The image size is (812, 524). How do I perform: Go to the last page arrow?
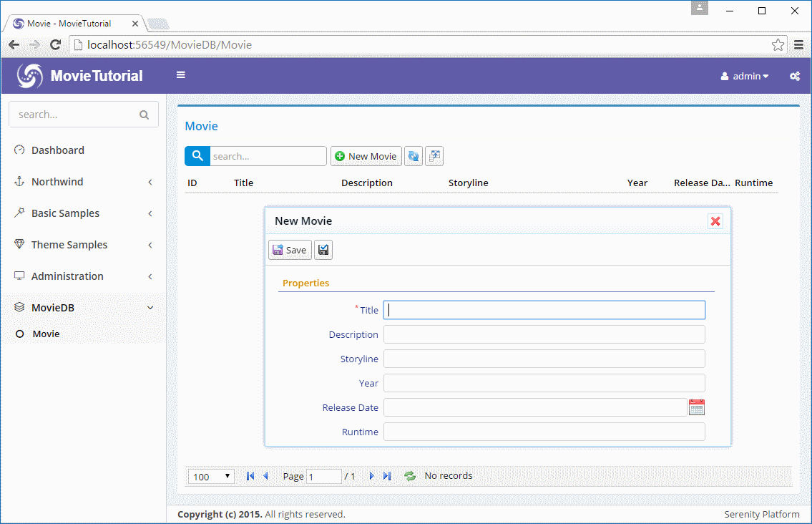click(x=387, y=476)
